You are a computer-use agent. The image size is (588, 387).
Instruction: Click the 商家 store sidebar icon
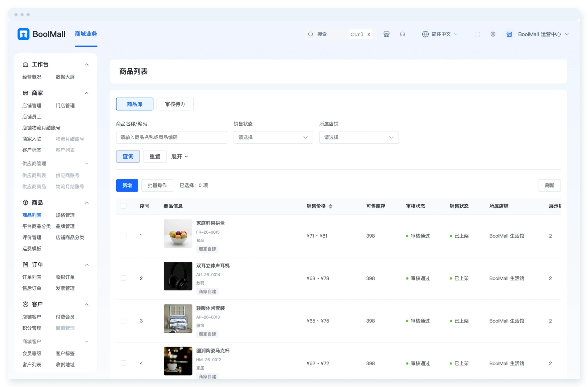pyautogui.click(x=25, y=93)
